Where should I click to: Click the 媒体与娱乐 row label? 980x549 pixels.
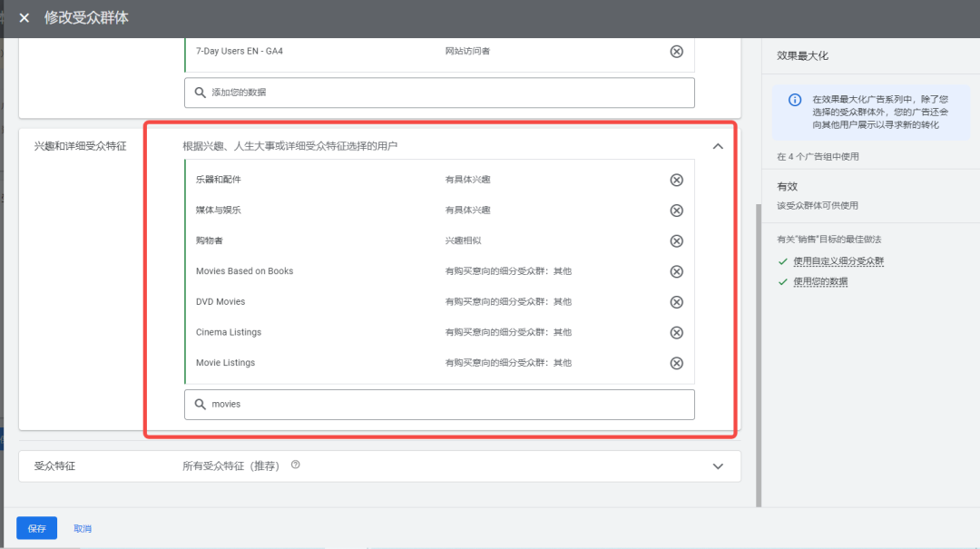[218, 211]
